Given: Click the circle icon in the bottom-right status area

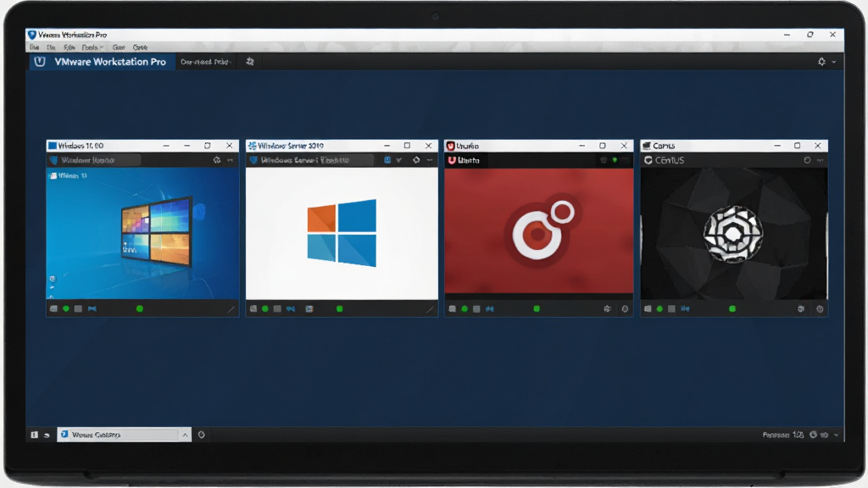Looking at the screenshot, I should (x=813, y=435).
